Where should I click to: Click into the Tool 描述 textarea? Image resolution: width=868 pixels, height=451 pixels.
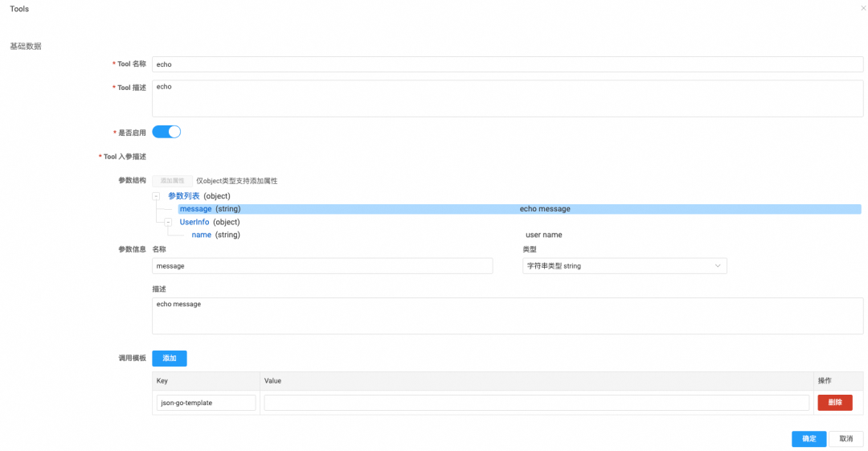506,98
